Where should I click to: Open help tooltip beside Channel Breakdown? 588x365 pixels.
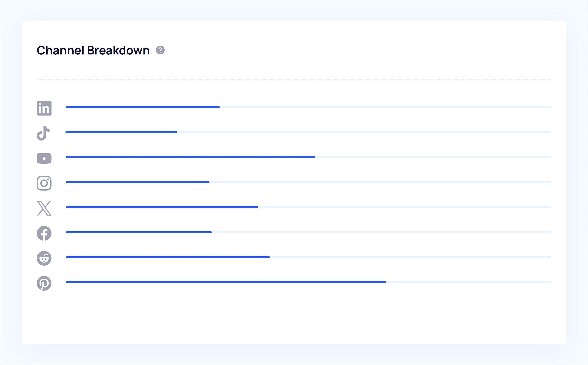pyautogui.click(x=160, y=50)
